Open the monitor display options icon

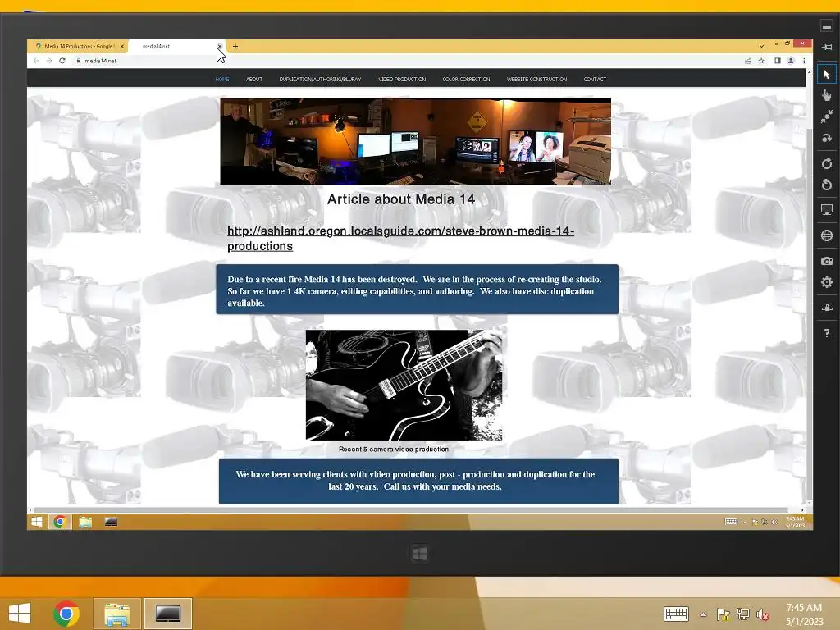[x=827, y=210]
